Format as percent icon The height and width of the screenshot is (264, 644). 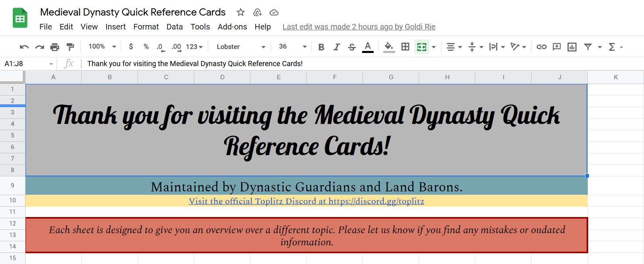coord(146,47)
